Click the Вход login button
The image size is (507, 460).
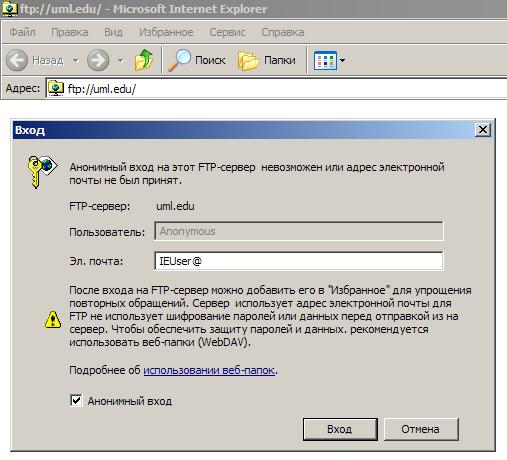click(340, 429)
